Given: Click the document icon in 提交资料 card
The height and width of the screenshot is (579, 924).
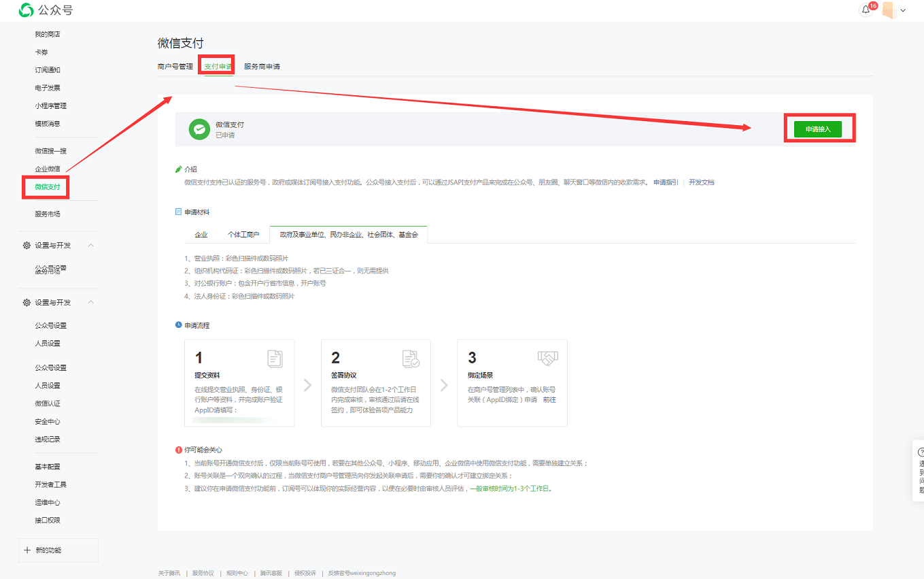Looking at the screenshot, I should (x=275, y=359).
